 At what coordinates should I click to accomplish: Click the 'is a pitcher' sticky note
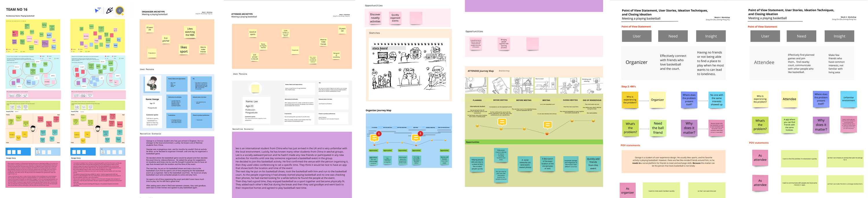tap(165, 39)
